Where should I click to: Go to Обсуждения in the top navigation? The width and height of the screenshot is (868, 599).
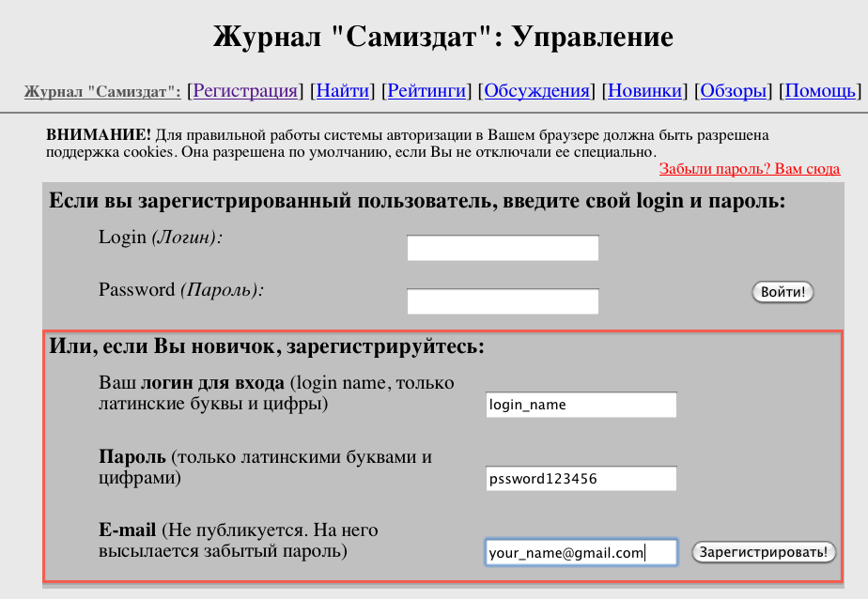pyautogui.click(x=536, y=91)
